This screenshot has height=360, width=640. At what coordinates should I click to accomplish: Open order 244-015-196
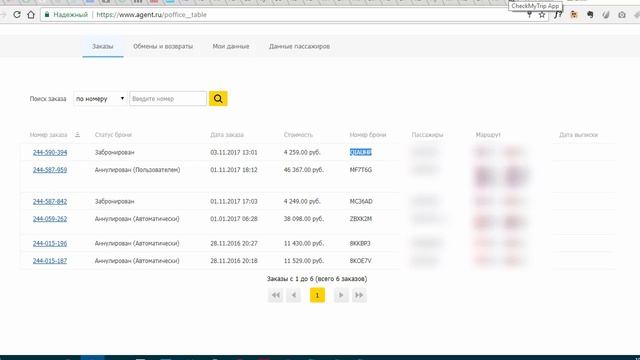click(50, 243)
